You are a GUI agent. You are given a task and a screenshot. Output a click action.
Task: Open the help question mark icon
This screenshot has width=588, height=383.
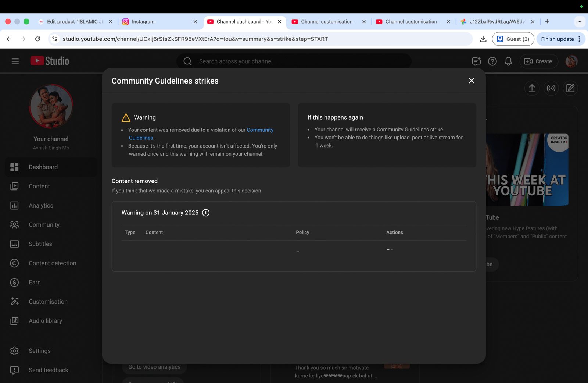pos(492,61)
